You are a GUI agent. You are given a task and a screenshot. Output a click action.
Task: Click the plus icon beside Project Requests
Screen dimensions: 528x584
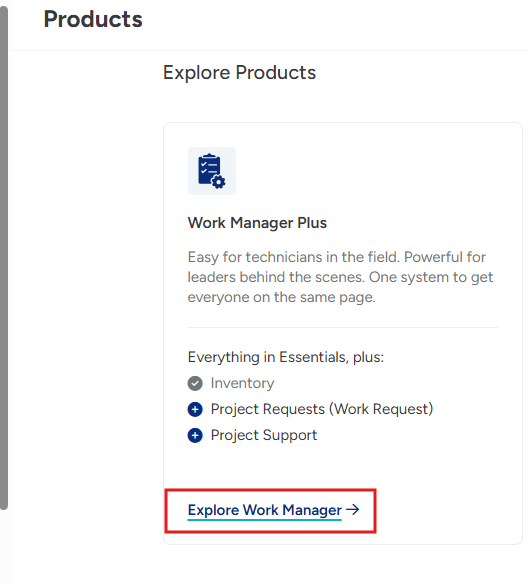[x=195, y=409]
